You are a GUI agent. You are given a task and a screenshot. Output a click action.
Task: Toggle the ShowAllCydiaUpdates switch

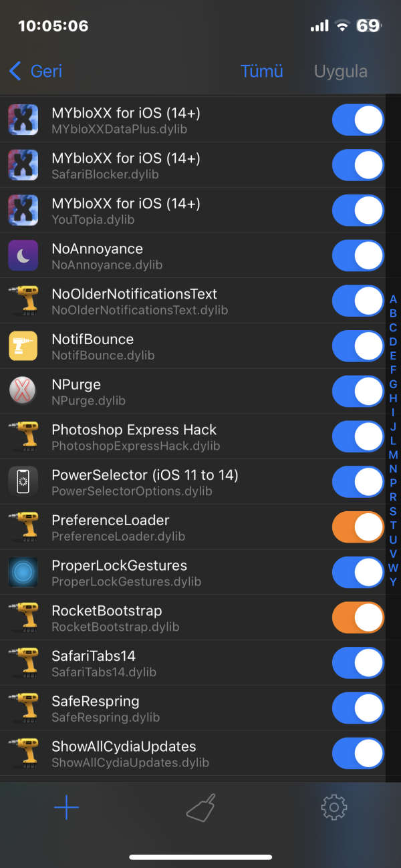[x=358, y=754]
